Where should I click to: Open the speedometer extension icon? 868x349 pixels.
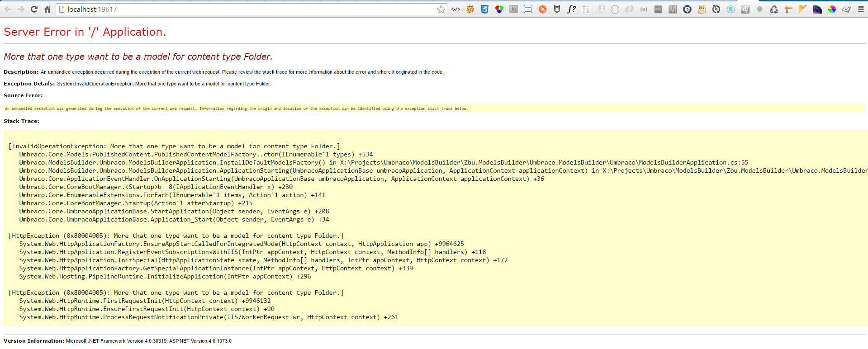(x=817, y=9)
